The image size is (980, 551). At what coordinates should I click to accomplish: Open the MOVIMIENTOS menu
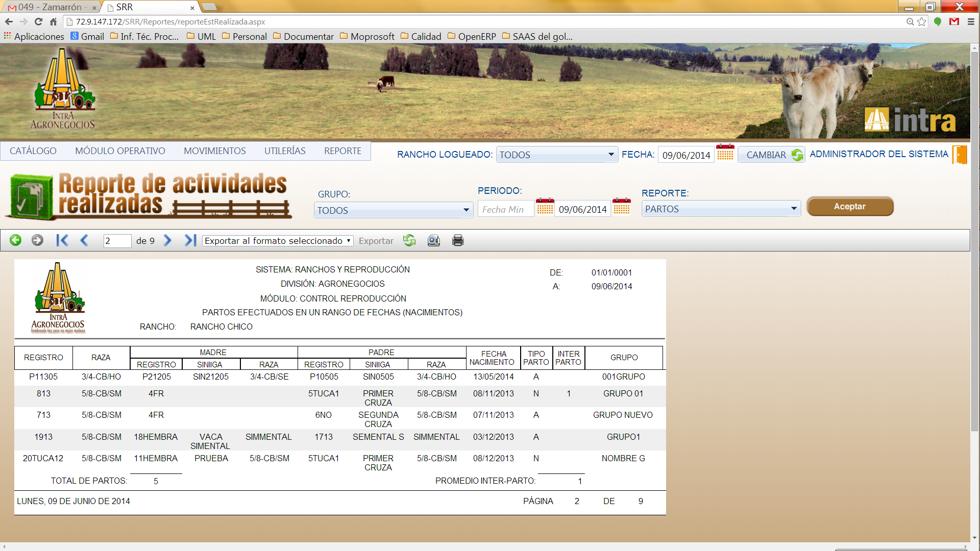214,151
